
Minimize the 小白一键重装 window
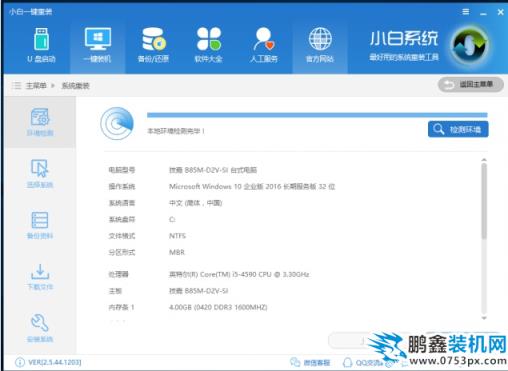[483, 13]
